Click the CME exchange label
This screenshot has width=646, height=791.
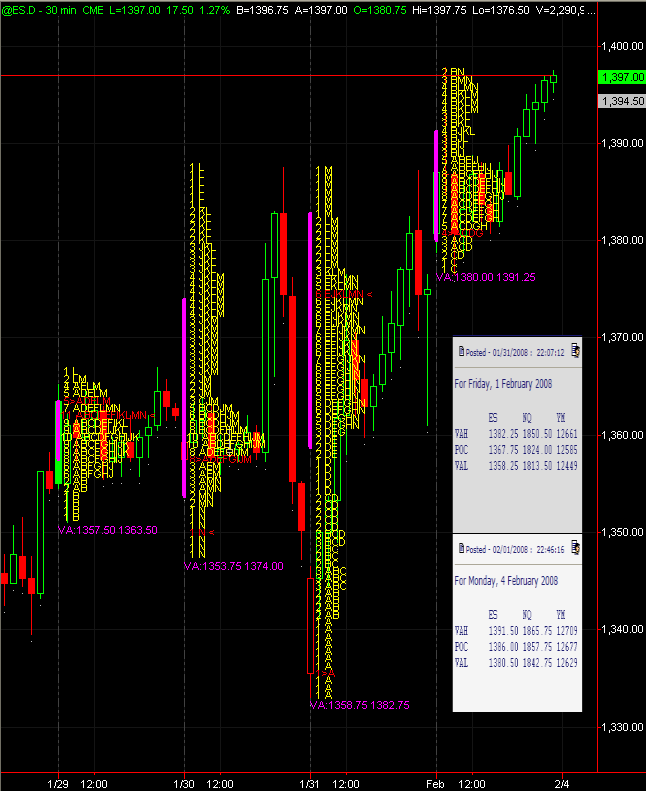coord(93,10)
